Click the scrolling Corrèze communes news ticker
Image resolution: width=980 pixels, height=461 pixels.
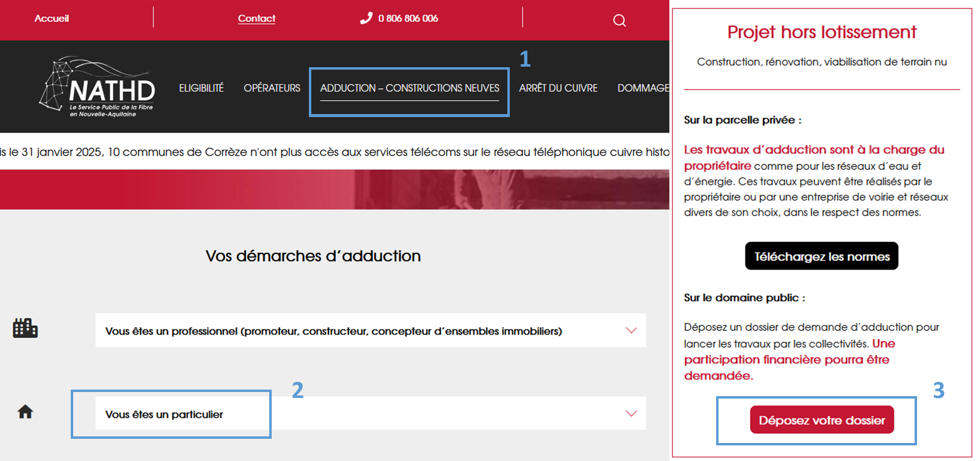coord(335,152)
